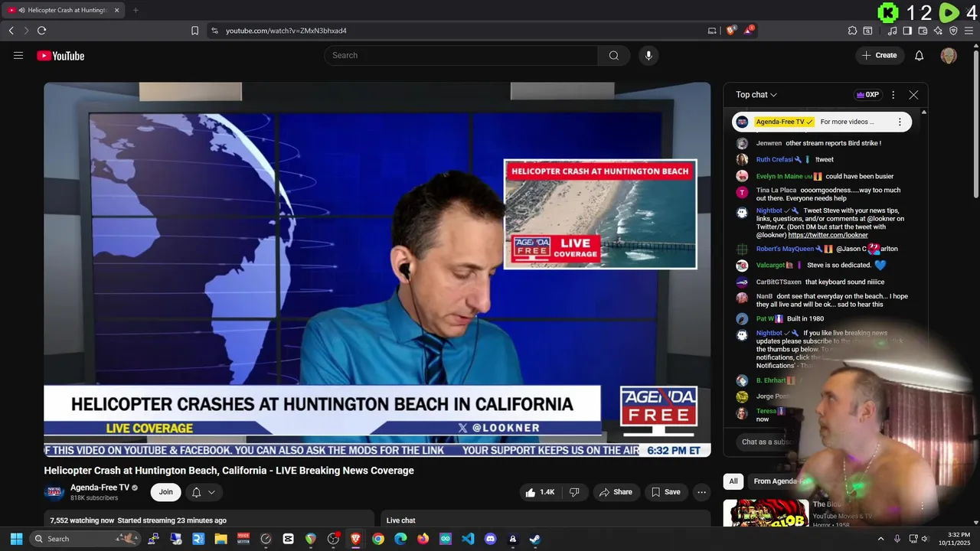This screenshot has width=980, height=551.
Task: Open the notification preferences bell dropdown
Action: [x=203, y=492]
